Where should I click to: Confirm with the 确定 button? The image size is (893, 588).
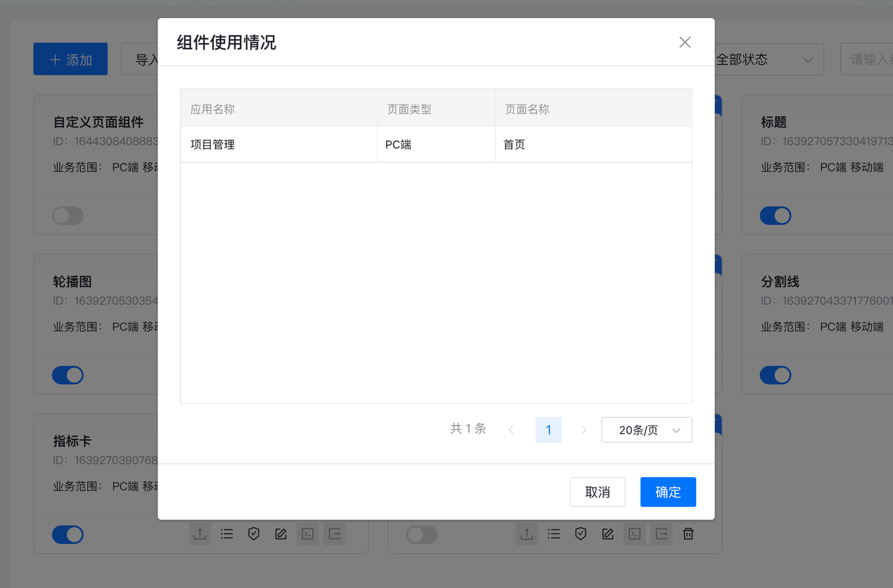(x=668, y=492)
